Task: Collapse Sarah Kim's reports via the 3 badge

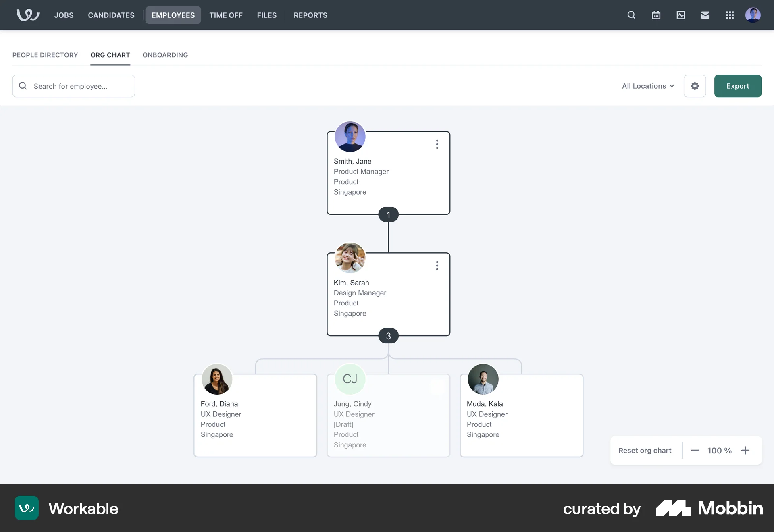Action: 389,336
